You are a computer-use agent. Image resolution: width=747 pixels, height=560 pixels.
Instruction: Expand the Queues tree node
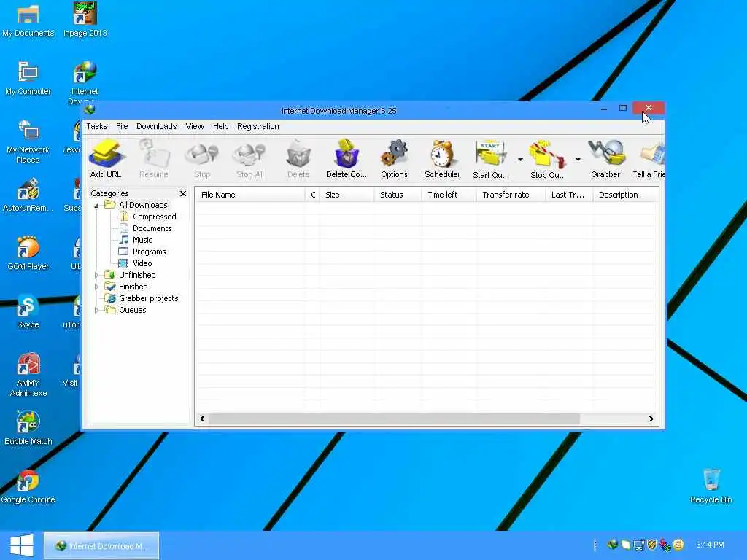[x=96, y=310]
